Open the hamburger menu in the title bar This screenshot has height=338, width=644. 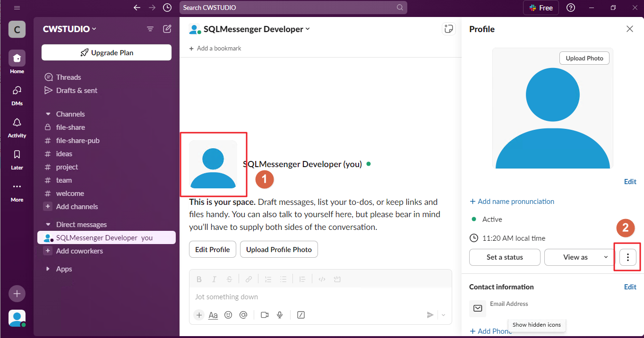click(x=17, y=8)
